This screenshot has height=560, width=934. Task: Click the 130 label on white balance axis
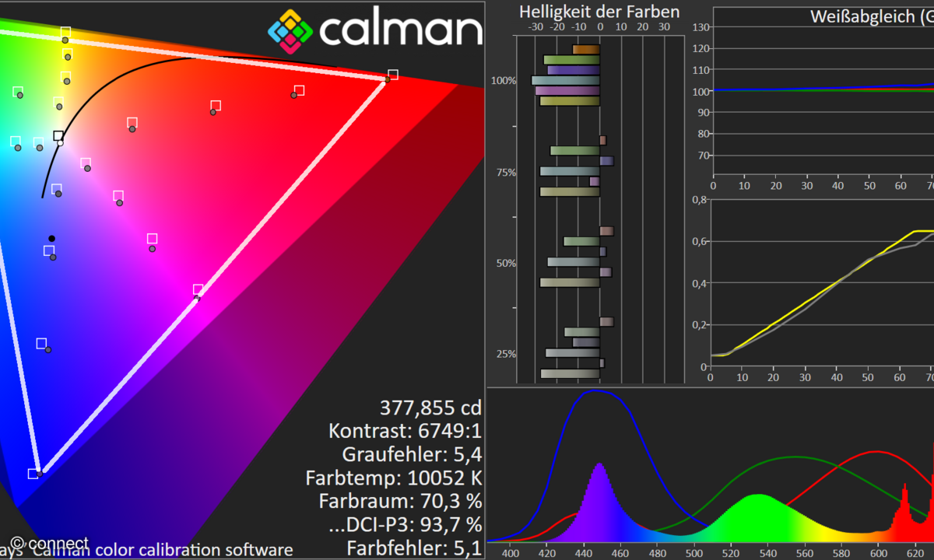700,27
